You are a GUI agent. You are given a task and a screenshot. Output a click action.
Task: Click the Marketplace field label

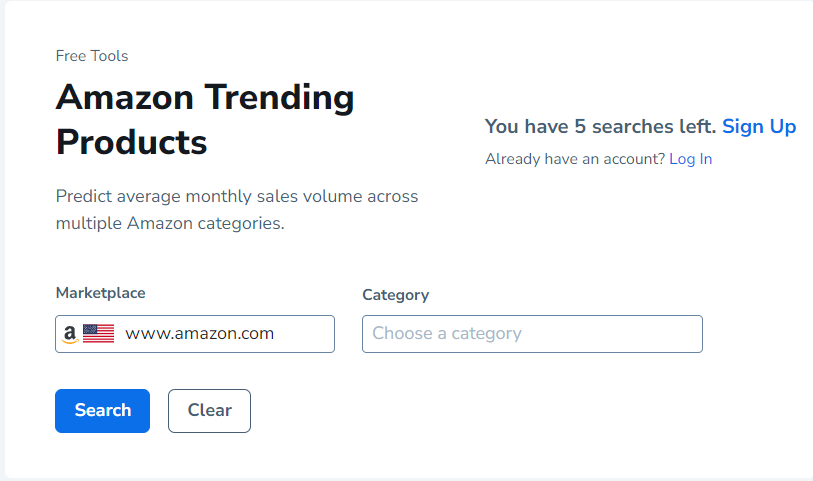coord(100,293)
